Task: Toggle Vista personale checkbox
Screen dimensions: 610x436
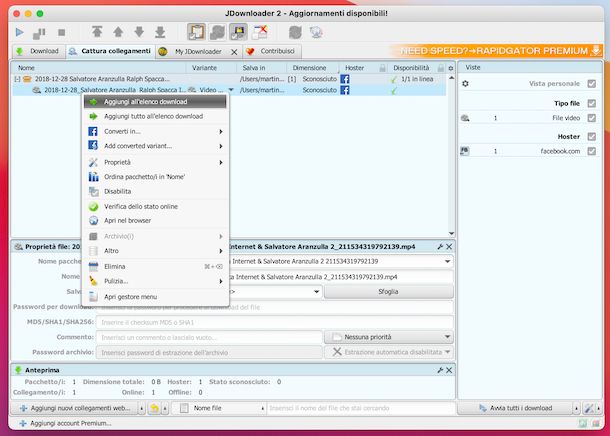Action: point(592,84)
